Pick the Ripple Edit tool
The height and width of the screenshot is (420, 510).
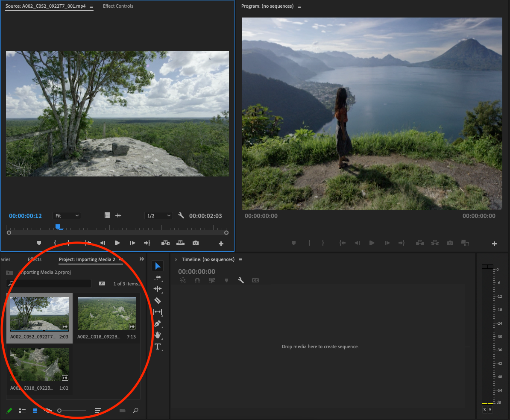[157, 289]
